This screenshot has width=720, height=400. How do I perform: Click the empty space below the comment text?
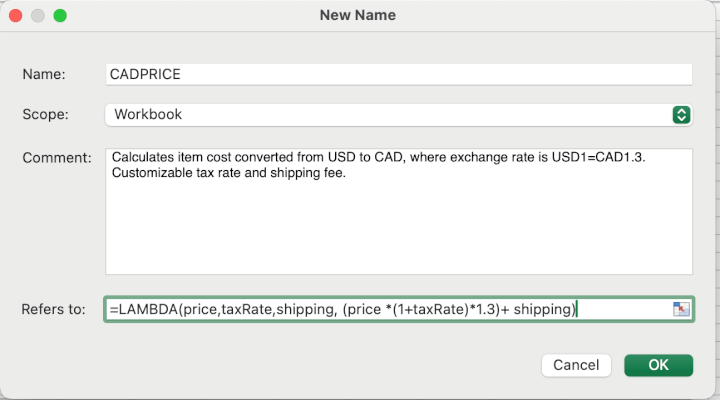click(398, 230)
